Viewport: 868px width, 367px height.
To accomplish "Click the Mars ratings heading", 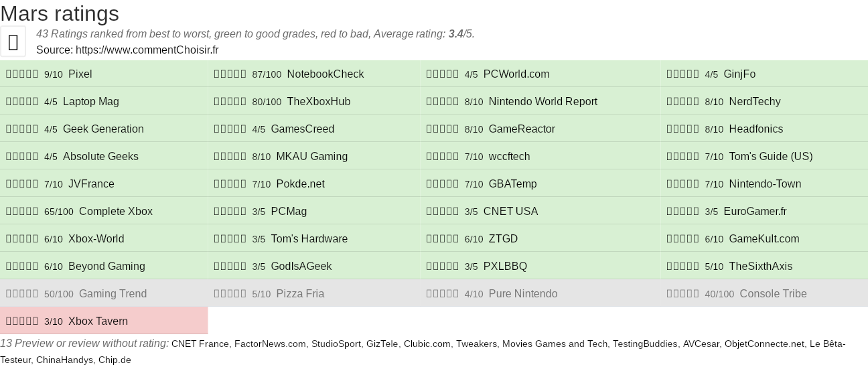I will click(x=60, y=13).
